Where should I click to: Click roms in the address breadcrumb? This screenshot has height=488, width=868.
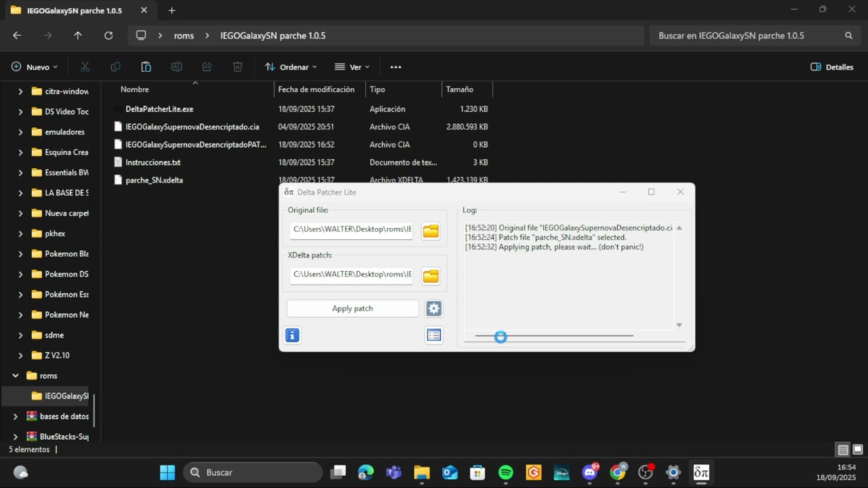(184, 35)
